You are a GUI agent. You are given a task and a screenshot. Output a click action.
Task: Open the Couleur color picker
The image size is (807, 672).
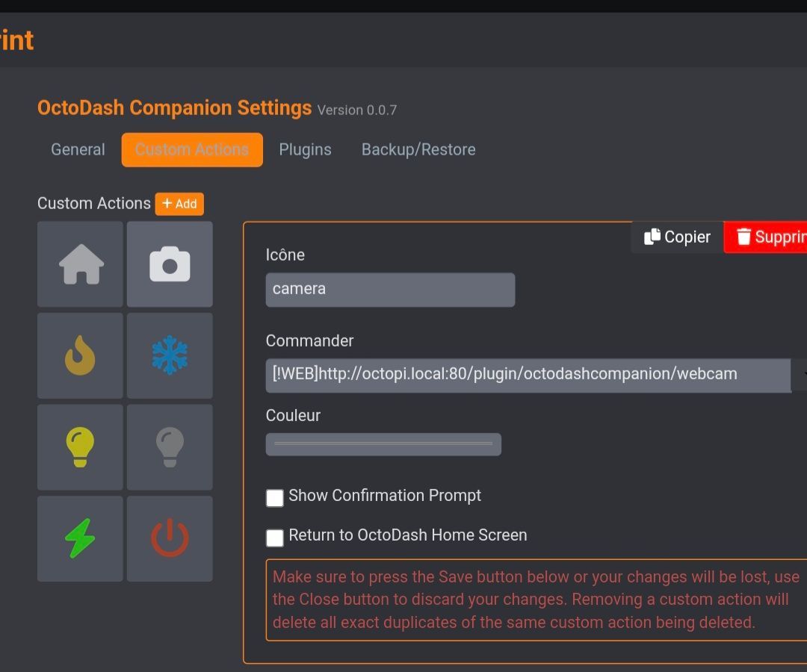click(x=383, y=444)
